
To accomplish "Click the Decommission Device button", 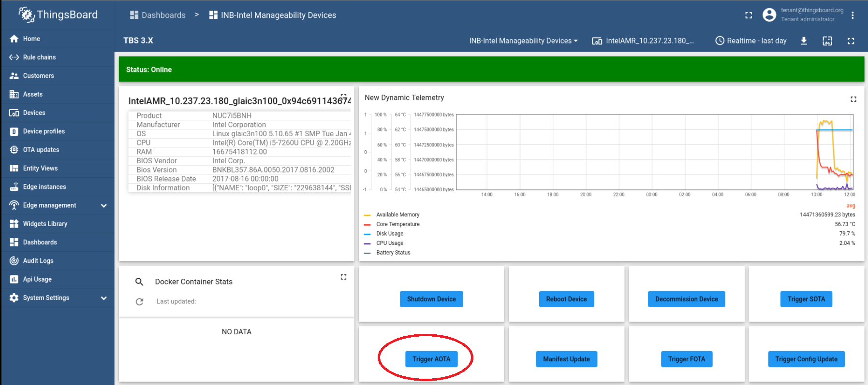I will pyautogui.click(x=687, y=299).
